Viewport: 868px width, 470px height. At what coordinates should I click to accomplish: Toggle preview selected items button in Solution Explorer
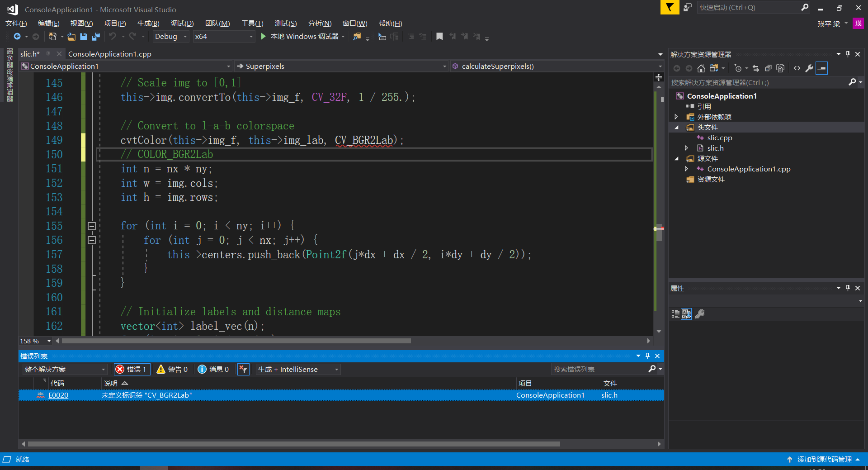click(x=822, y=68)
